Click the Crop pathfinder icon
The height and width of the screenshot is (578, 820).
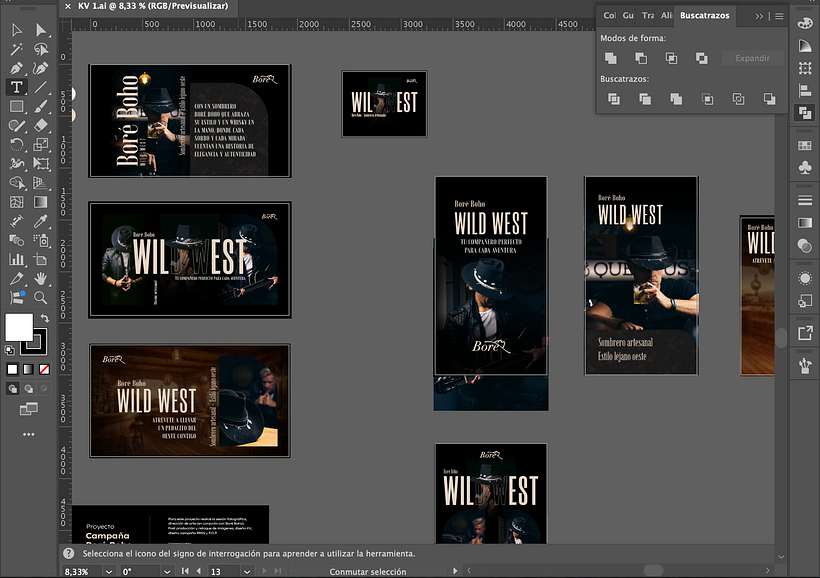point(707,99)
